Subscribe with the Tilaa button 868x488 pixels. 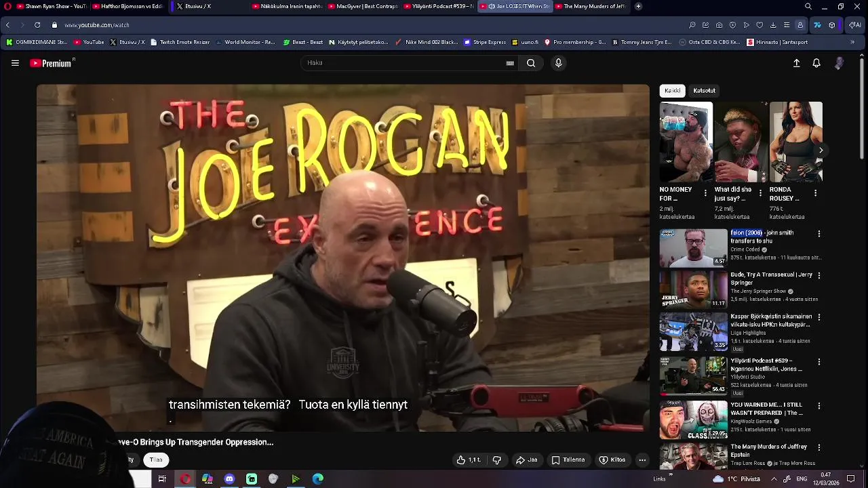pyautogui.click(x=156, y=460)
